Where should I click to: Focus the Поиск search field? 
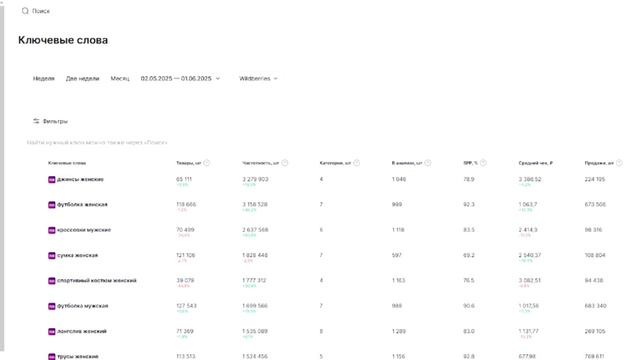click(x=36, y=11)
